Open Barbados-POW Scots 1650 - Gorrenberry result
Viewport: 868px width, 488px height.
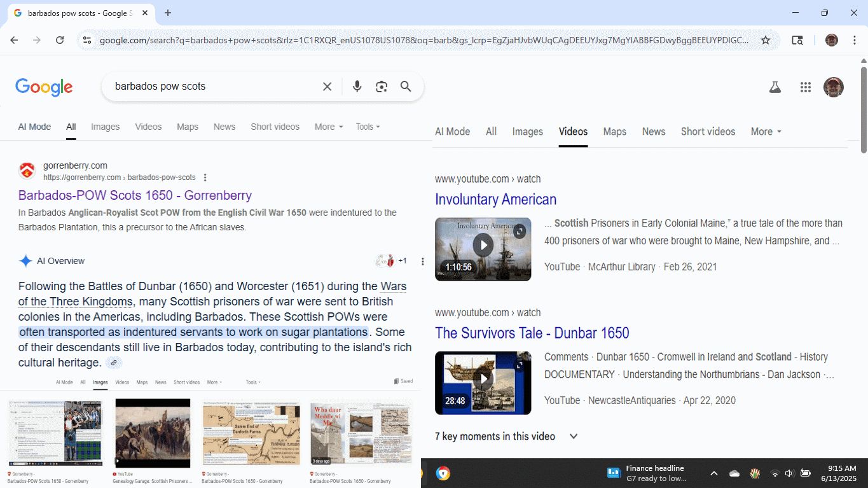[135, 195]
